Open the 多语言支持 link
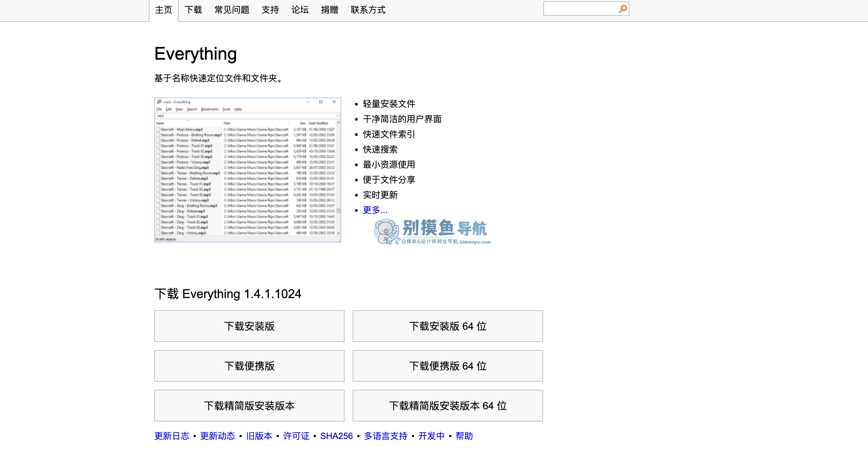 click(x=386, y=436)
